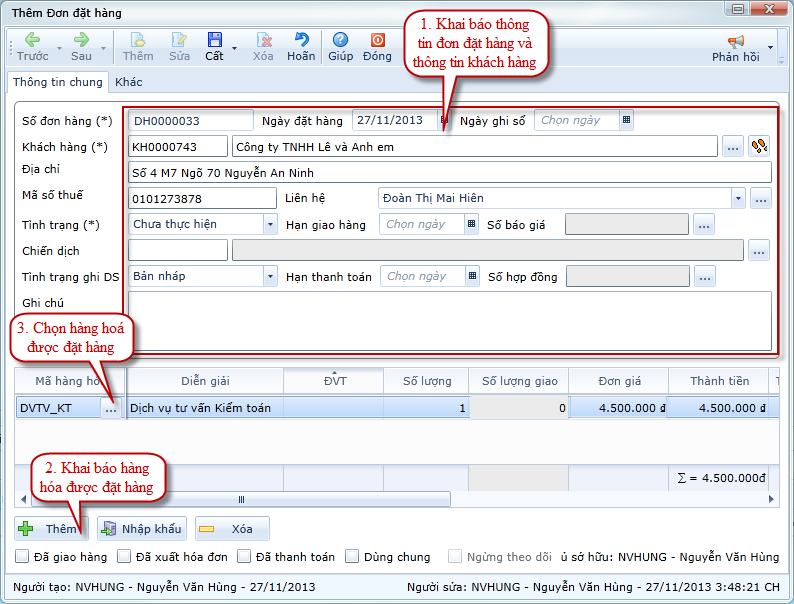Toggle the Dùng chung checkbox
Screen dimensions: 794x604
(353, 557)
